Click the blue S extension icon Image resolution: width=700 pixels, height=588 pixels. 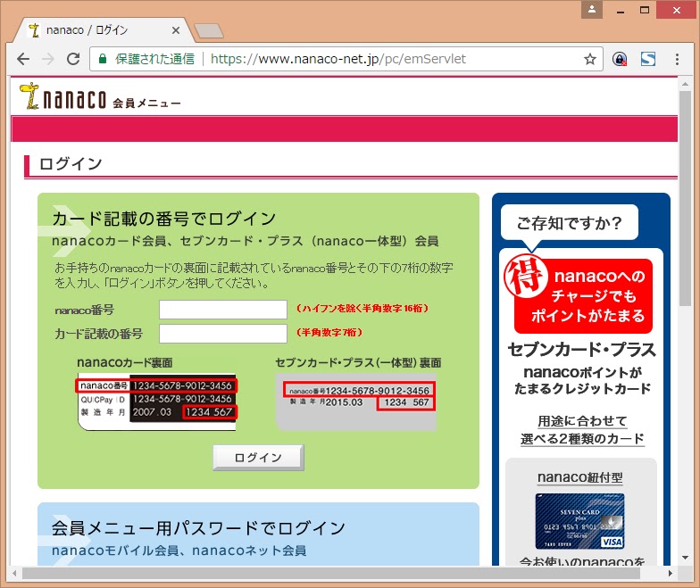click(648, 59)
